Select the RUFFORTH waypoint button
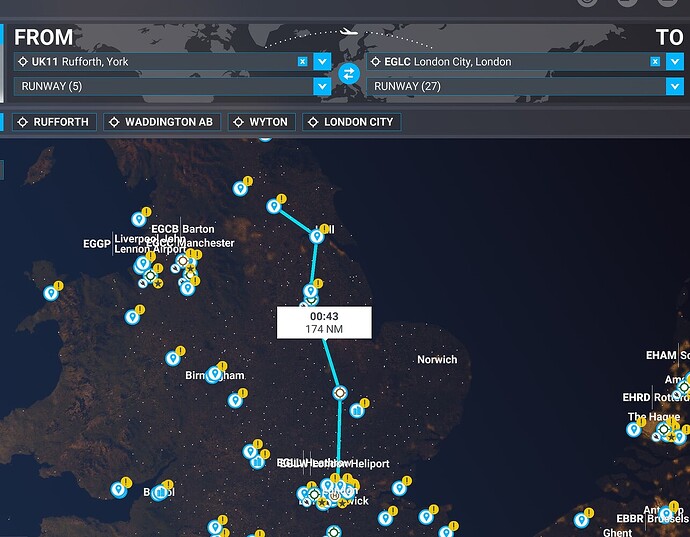 pos(54,122)
